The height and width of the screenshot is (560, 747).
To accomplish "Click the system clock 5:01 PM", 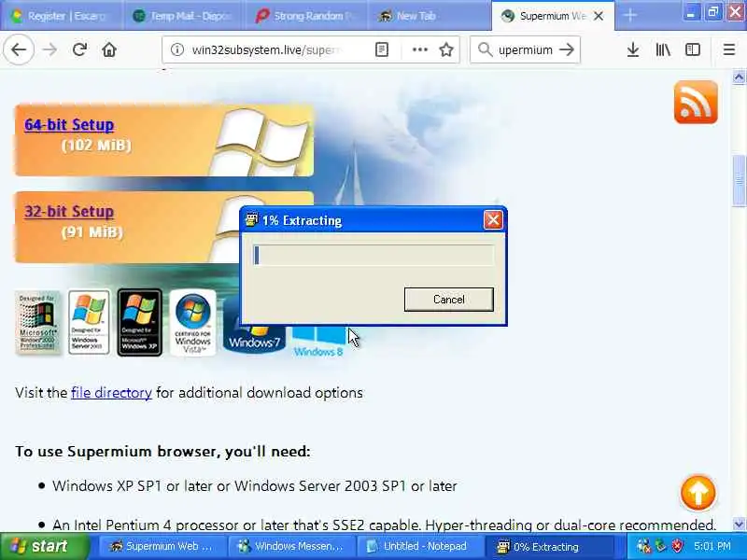I will pyautogui.click(x=712, y=546).
